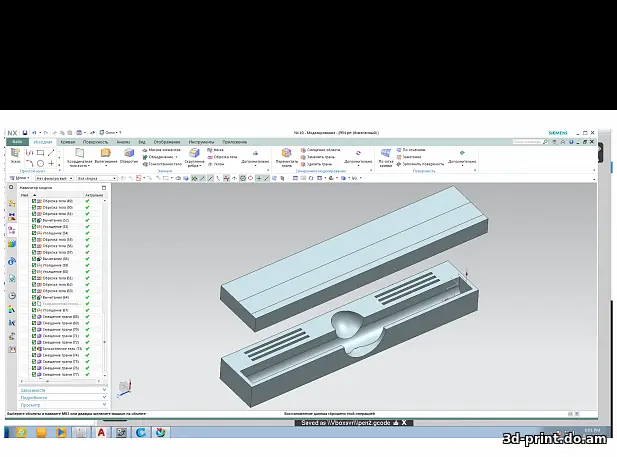Switch to the Поверхность ribbon tab
The height and width of the screenshot is (457, 617).
pos(100,142)
